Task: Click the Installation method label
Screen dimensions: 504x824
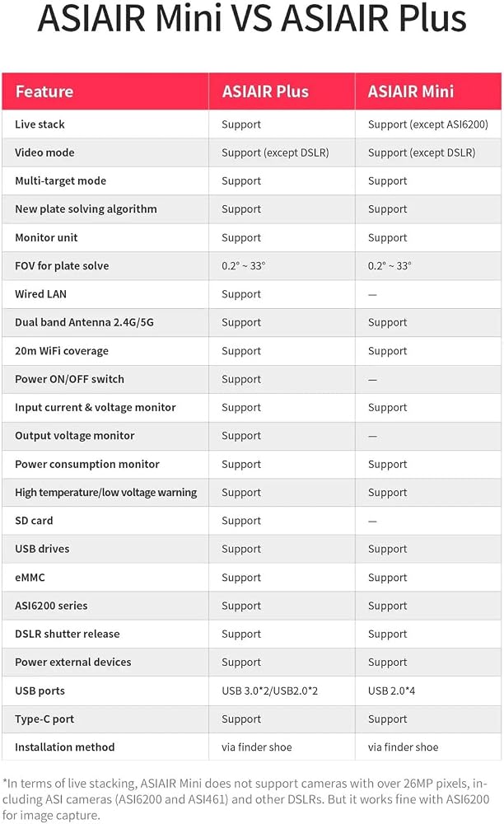Action: (64, 747)
